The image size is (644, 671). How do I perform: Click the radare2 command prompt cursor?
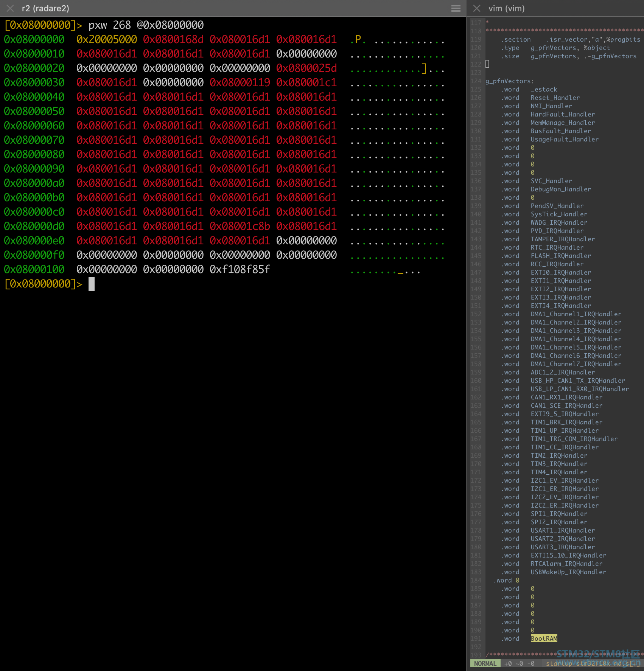[92, 284]
